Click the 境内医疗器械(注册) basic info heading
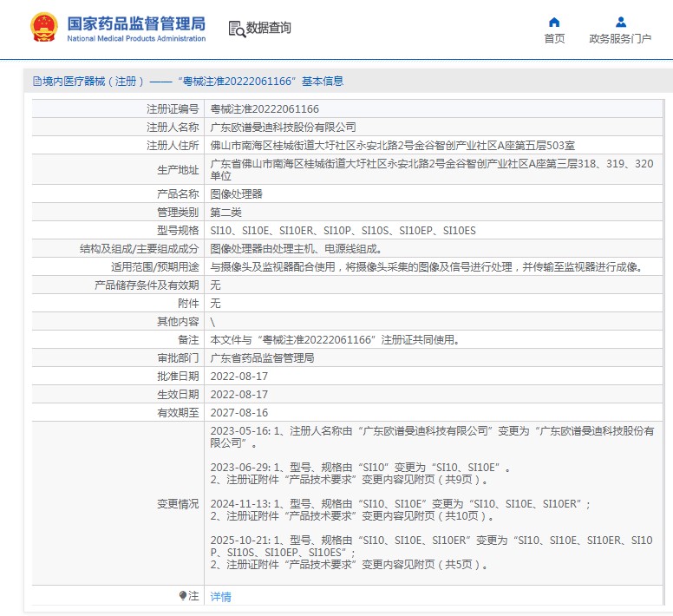The width and height of the screenshot is (673, 616). [x=188, y=82]
